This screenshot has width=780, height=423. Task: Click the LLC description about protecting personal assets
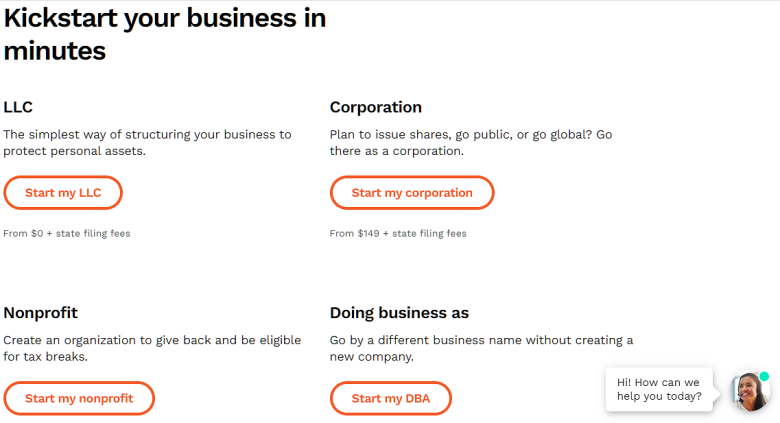tap(147, 143)
